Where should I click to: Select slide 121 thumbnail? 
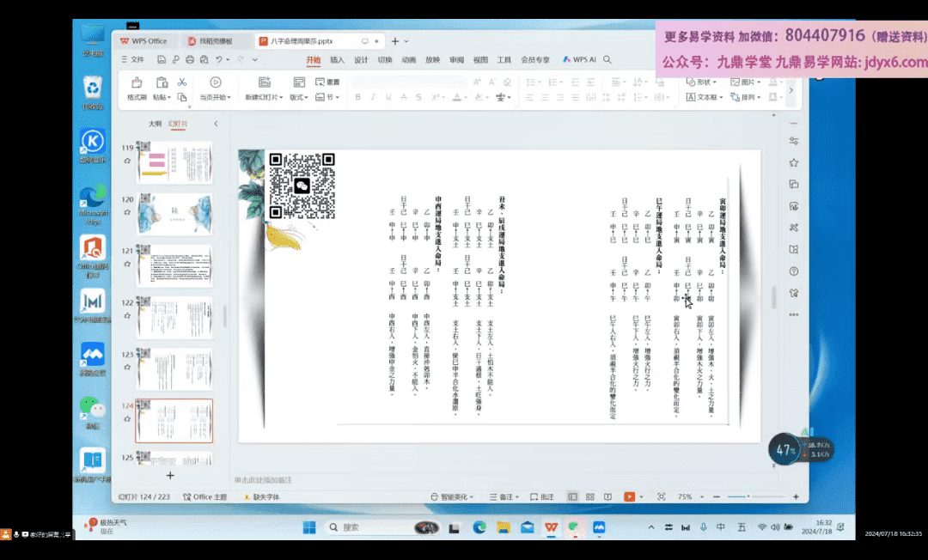(174, 265)
